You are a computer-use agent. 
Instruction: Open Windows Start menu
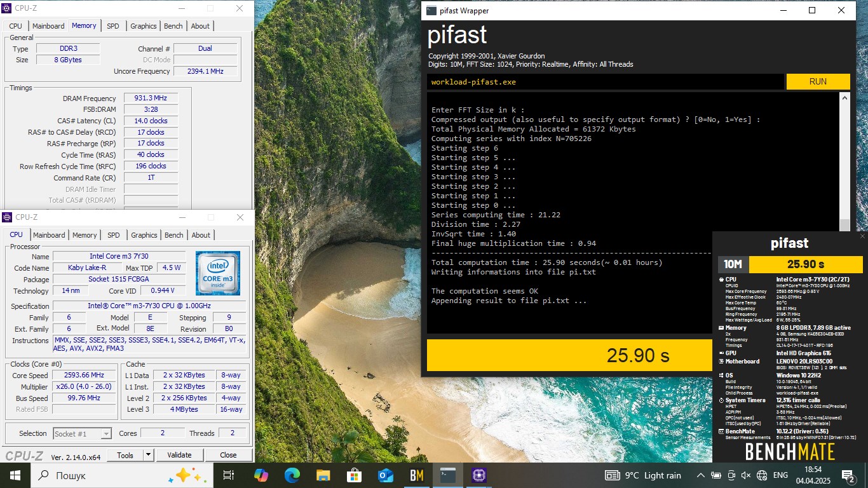(x=15, y=475)
